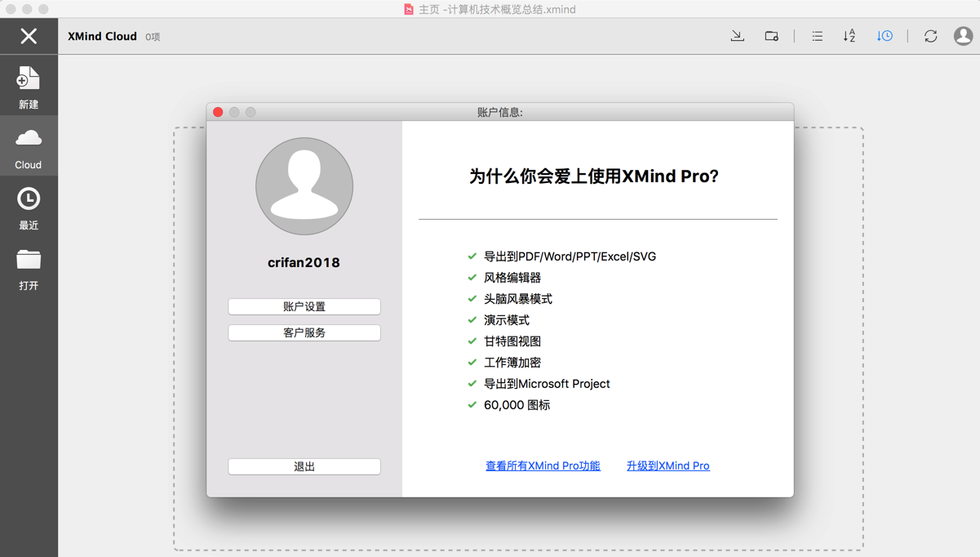Click the gray user avatar picture
The width and height of the screenshot is (980, 557).
(304, 186)
